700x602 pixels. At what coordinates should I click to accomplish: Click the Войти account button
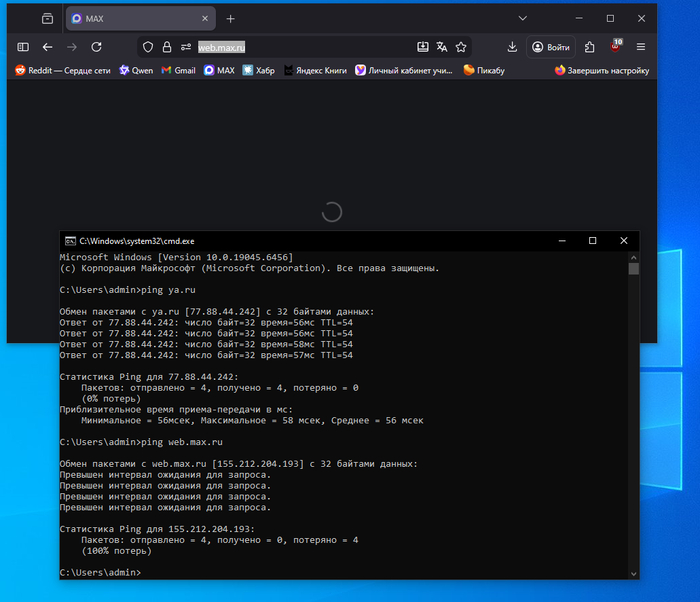tap(551, 47)
